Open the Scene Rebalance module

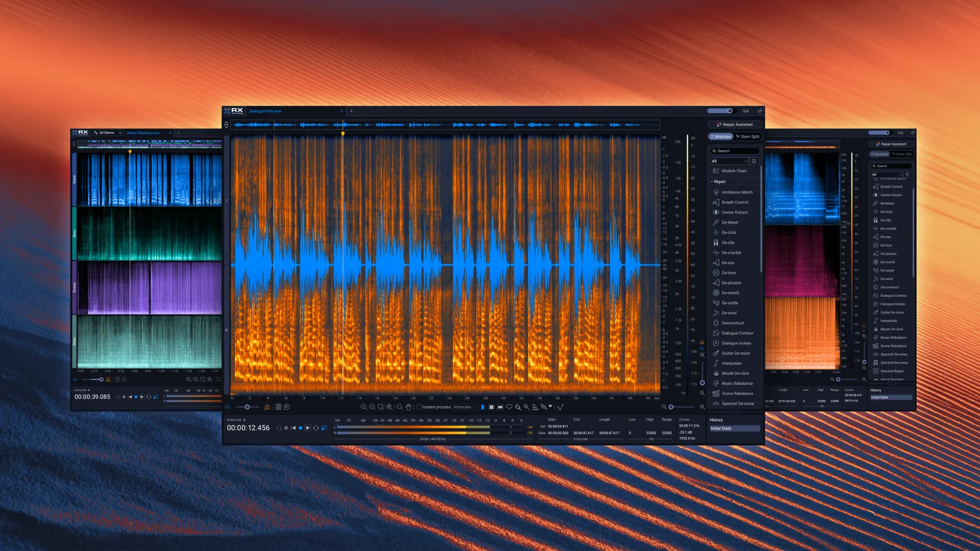pyautogui.click(x=733, y=394)
